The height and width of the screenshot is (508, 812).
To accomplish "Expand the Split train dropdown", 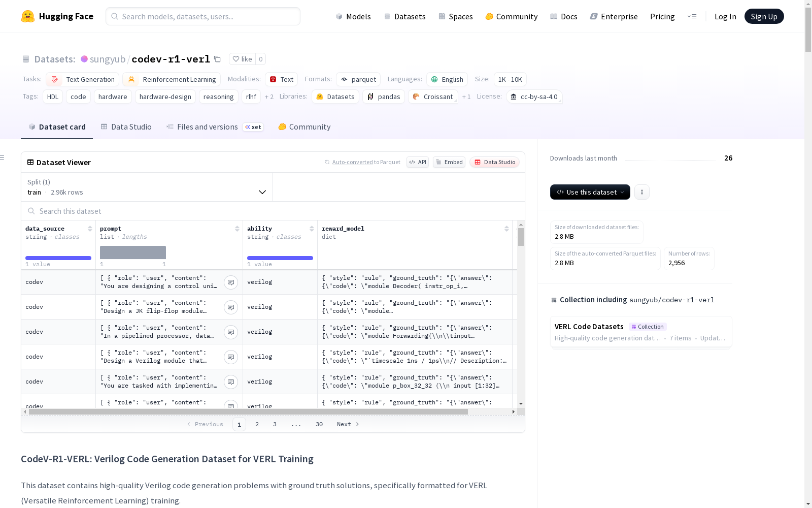I will point(147,187).
